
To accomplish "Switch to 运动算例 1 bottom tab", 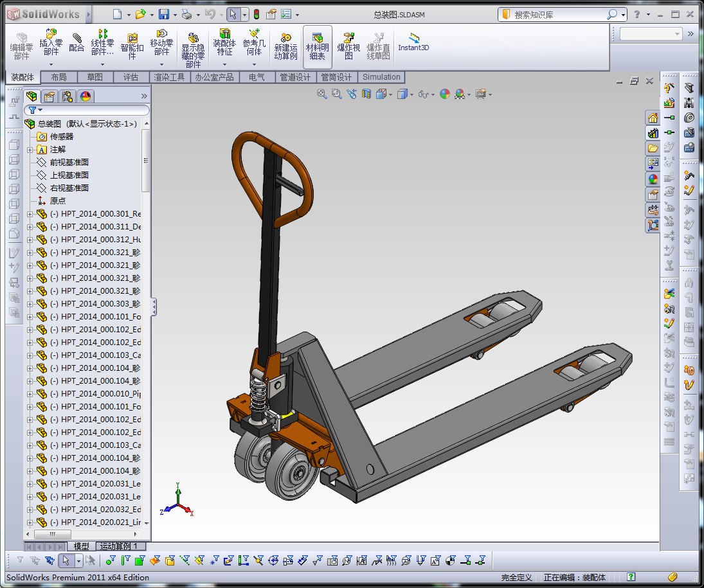I will click(122, 546).
